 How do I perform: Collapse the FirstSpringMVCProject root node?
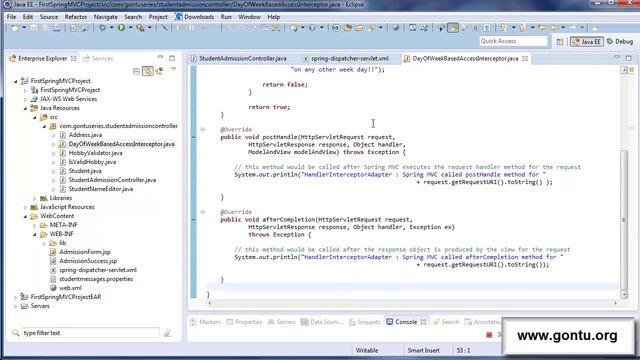coord(16,81)
